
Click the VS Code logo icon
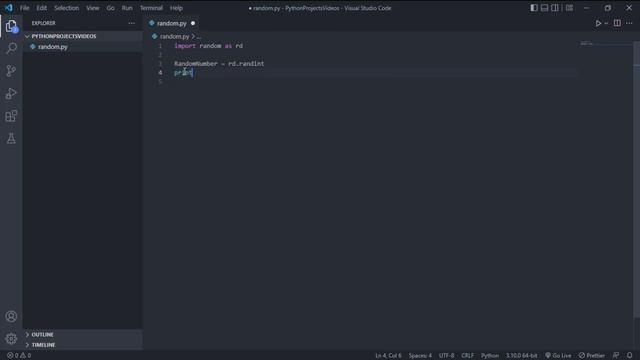(x=9, y=8)
